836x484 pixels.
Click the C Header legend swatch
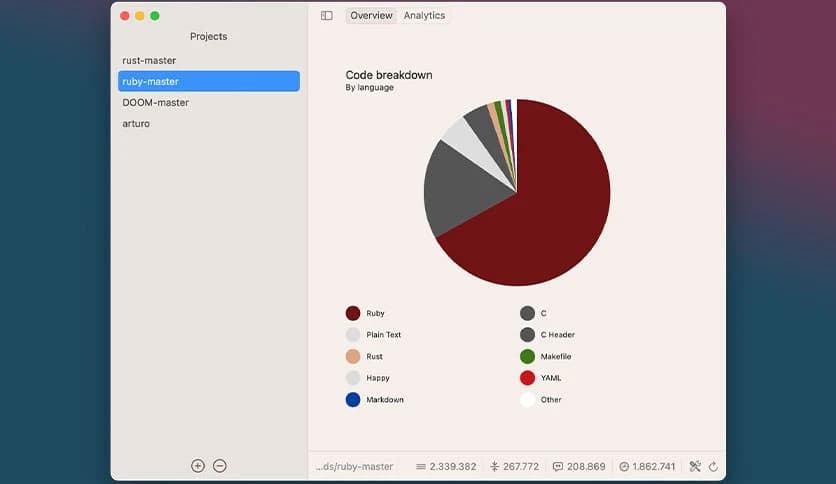pyautogui.click(x=527, y=335)
